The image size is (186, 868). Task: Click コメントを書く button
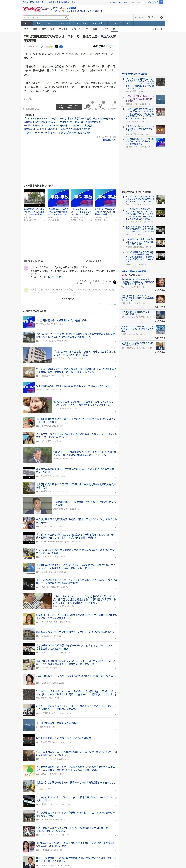(x=93, y=261)
